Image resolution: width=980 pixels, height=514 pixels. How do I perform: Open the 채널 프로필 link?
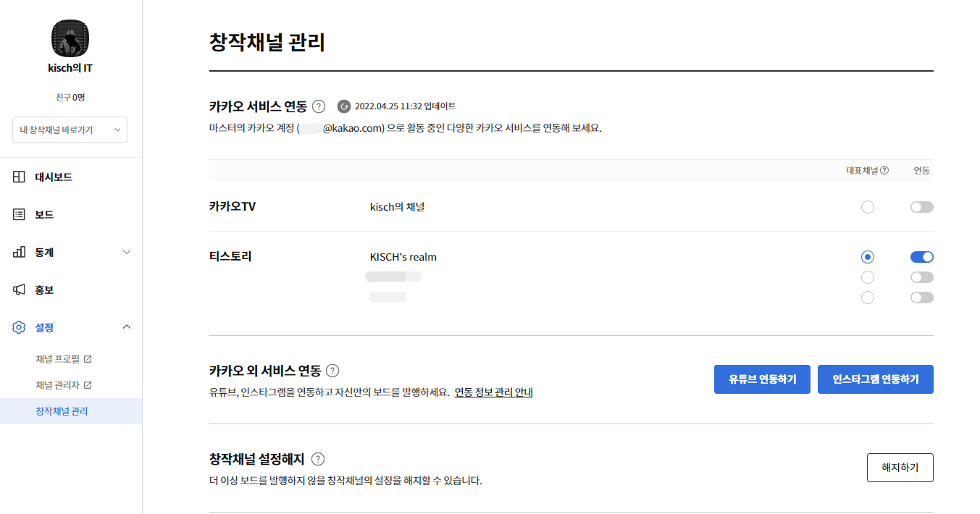(59, 359)
